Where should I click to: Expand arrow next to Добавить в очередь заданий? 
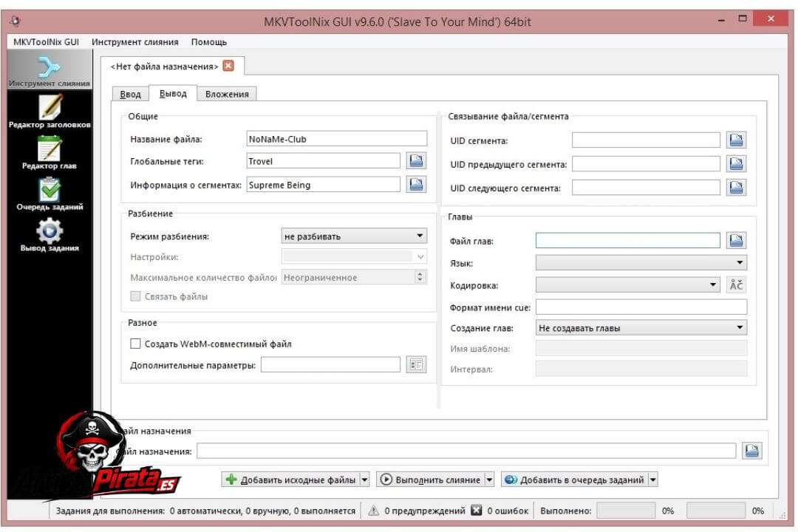653,480
